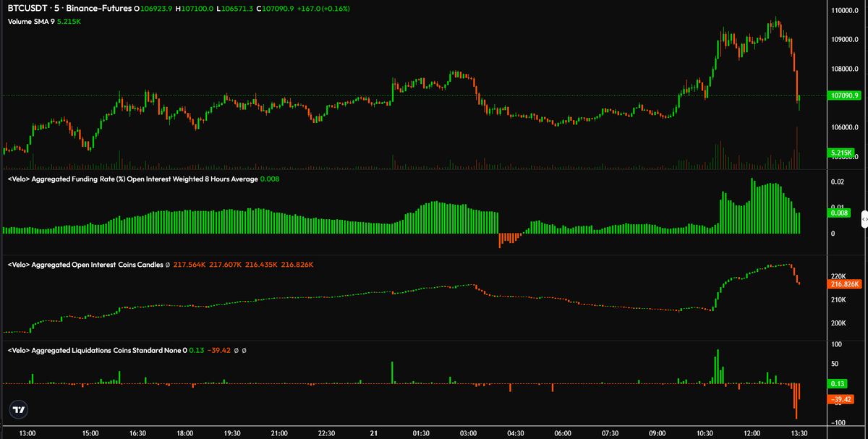Click the 03:00 time axis label
The width and height of the screenshot is (868, 439).
468,432
